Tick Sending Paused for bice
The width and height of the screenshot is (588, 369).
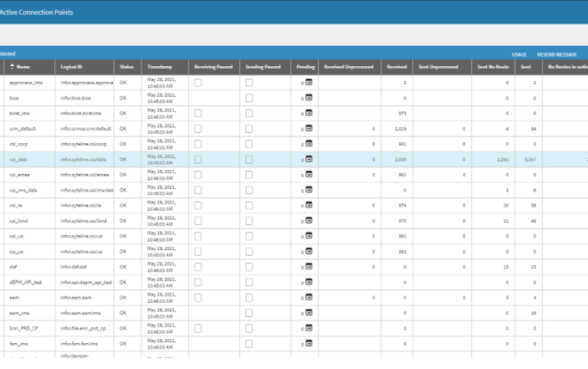(x=249, y=98)
